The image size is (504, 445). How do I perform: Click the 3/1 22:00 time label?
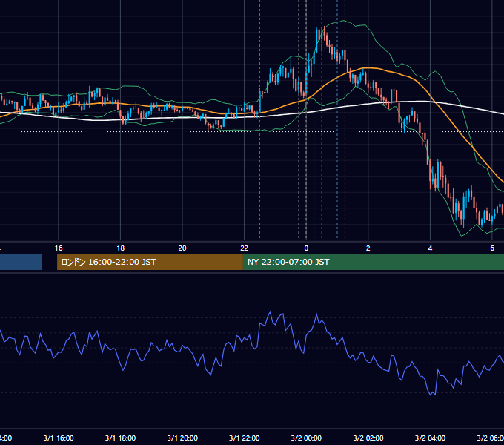[x=245, y=438]
